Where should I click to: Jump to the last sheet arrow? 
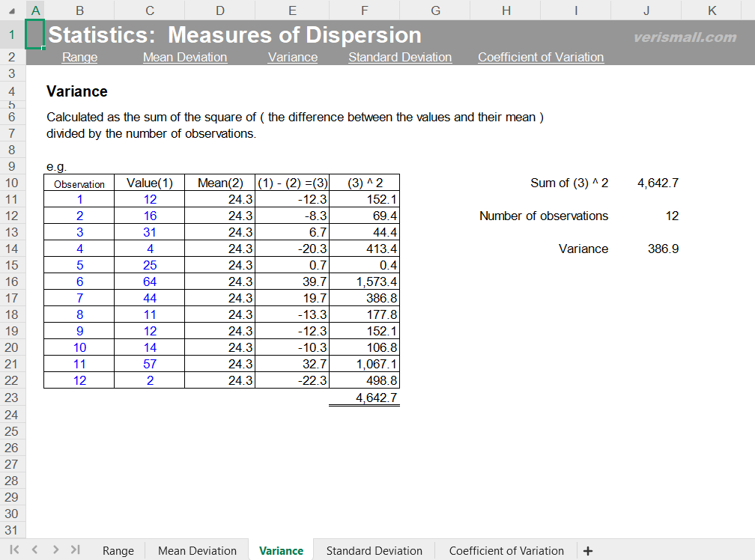coord(74,550)
